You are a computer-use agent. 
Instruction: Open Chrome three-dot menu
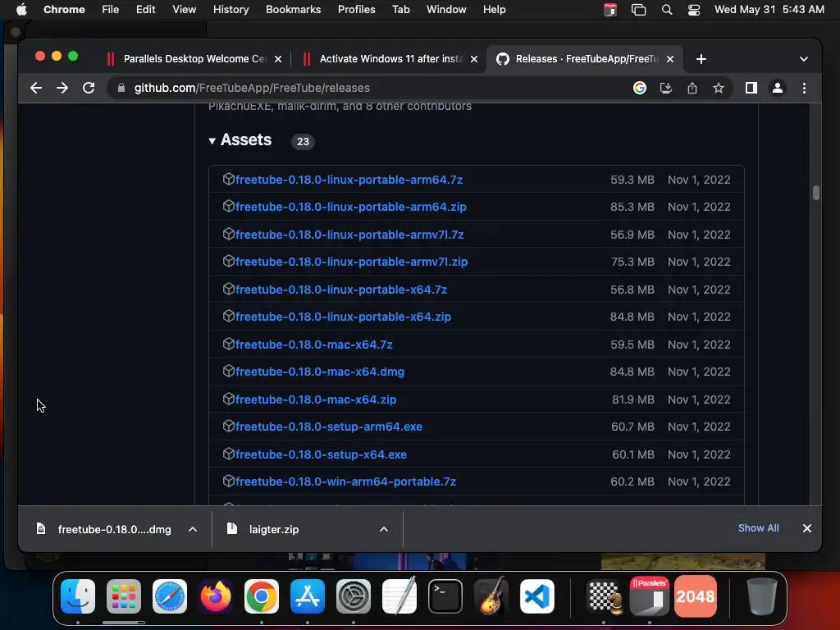point(804,88)
